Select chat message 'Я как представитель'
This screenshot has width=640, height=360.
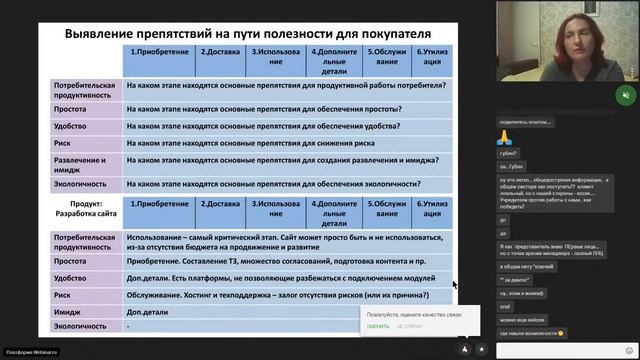click(x=551, y=250)
